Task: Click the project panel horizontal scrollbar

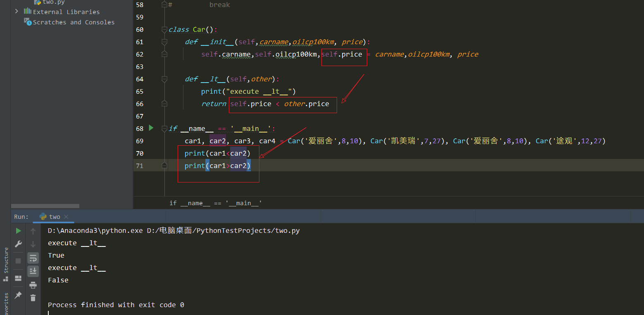Action: tap(45, 206)
